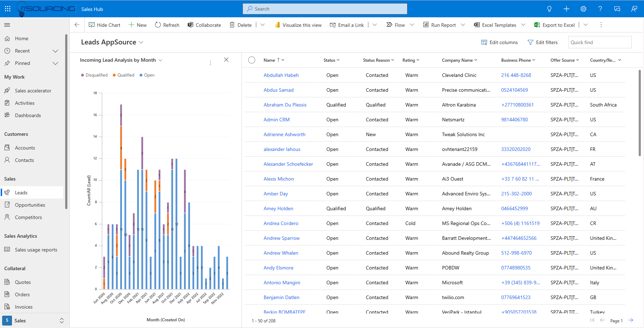Open the Status column menu
This screenshot has height=328, width=644.
point(332,60)
